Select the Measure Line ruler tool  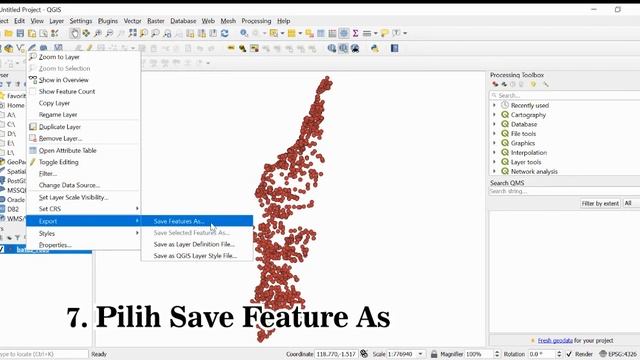367,33
